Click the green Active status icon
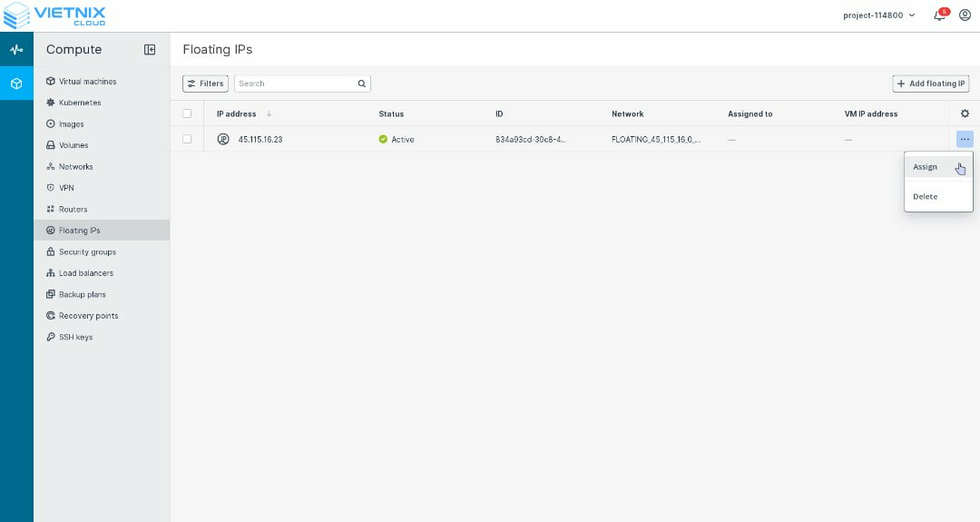 pyautogui.click(x=383, y=139)
